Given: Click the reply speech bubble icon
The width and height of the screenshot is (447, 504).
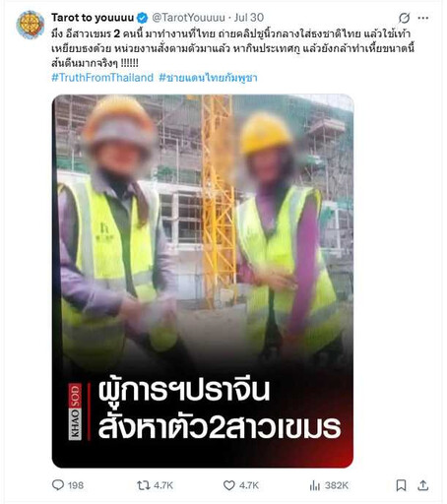Looking at the screenshot, I should [58, 485].
